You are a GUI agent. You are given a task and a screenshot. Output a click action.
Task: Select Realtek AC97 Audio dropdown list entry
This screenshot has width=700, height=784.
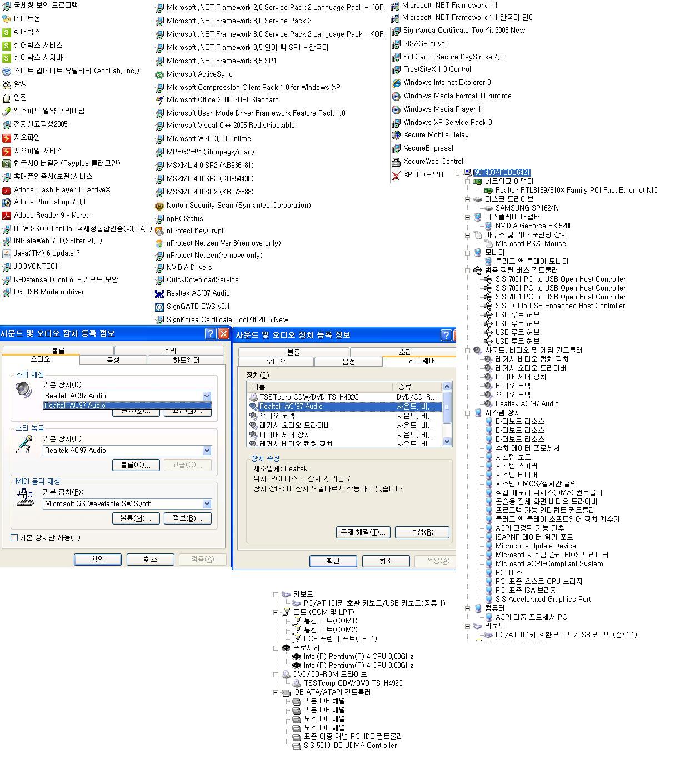(127, 406)
